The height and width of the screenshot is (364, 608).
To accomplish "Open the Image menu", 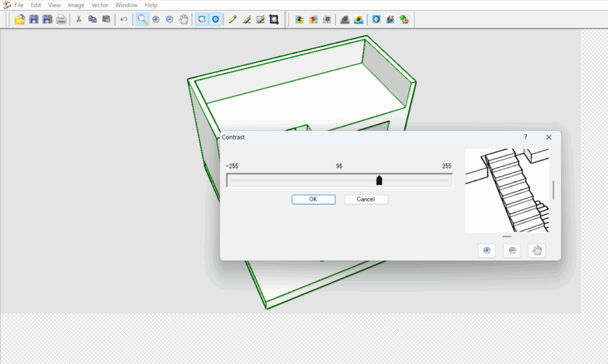I will pos(76,5).
